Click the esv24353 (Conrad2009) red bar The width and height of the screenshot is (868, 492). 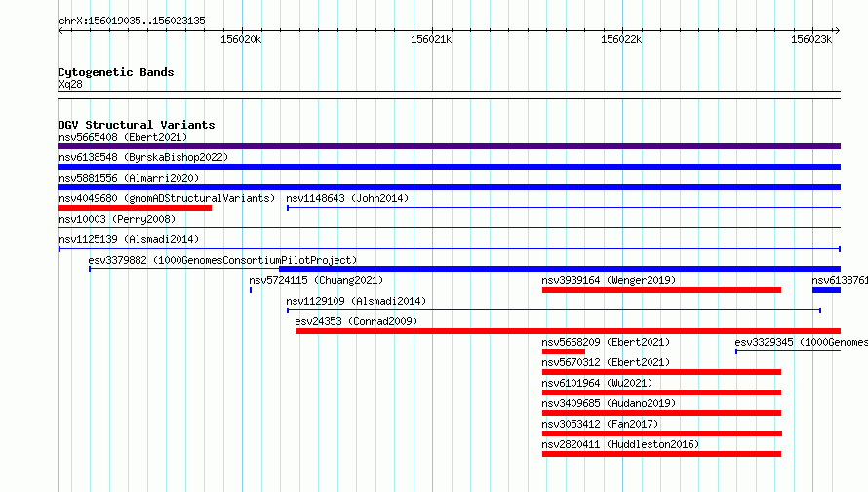[x=568, y=331]
